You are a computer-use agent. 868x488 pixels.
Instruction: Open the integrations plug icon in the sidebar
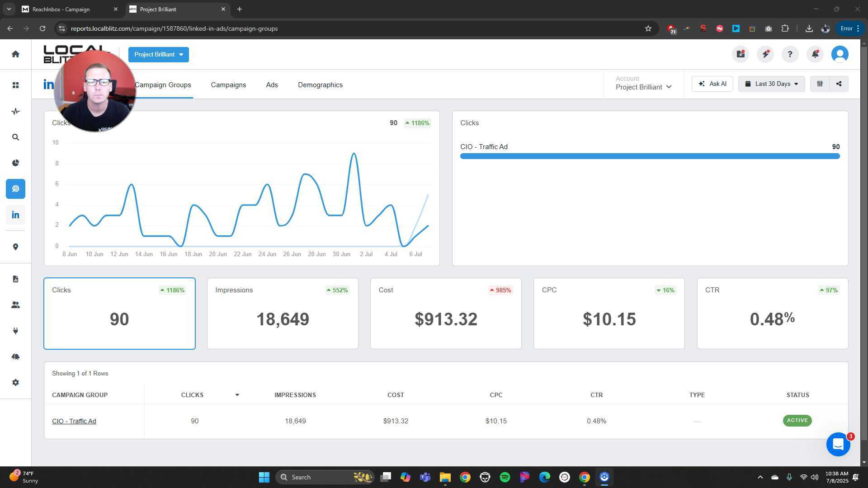(15, 331)
